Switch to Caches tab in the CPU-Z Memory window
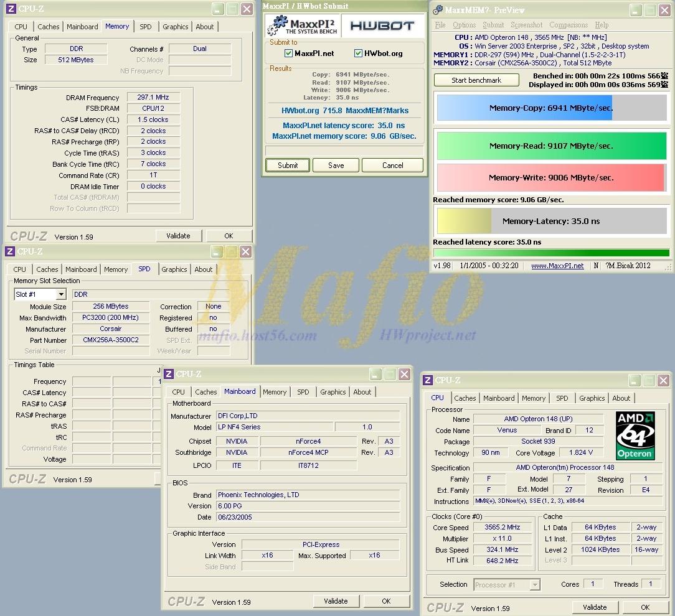The width and height of the screenshot is (675, 616). pyautogui.click(x=48, y=27)
